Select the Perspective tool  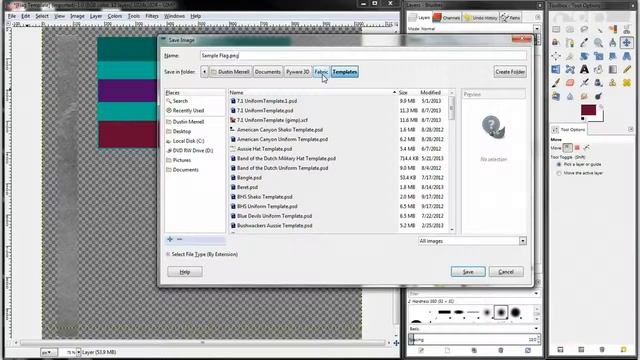(x=627, y=56)
